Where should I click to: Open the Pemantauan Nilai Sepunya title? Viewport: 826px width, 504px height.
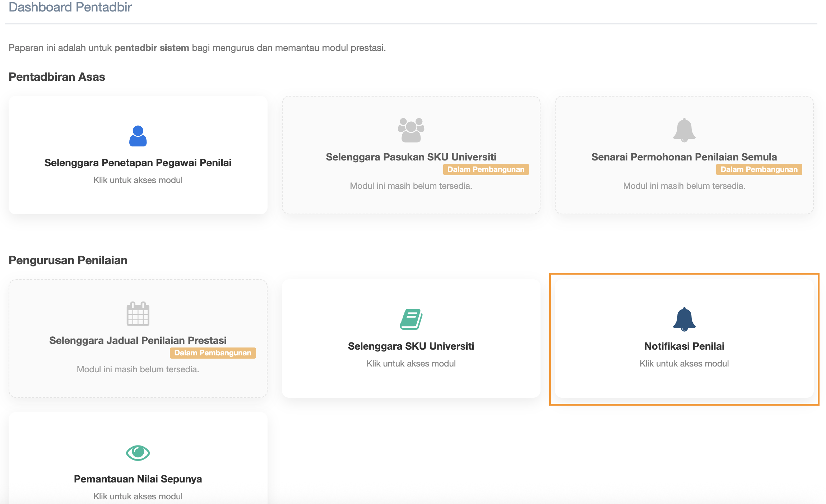(138, 479)
